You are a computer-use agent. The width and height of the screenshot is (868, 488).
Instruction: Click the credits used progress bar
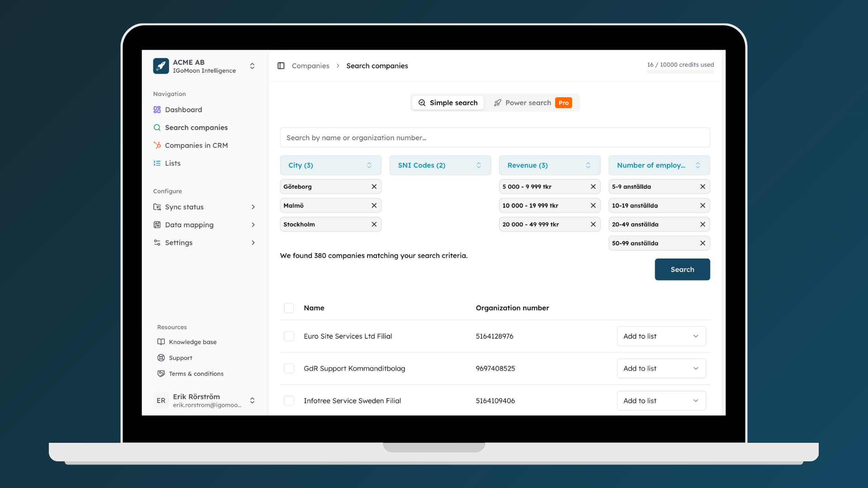coord(680,72)
